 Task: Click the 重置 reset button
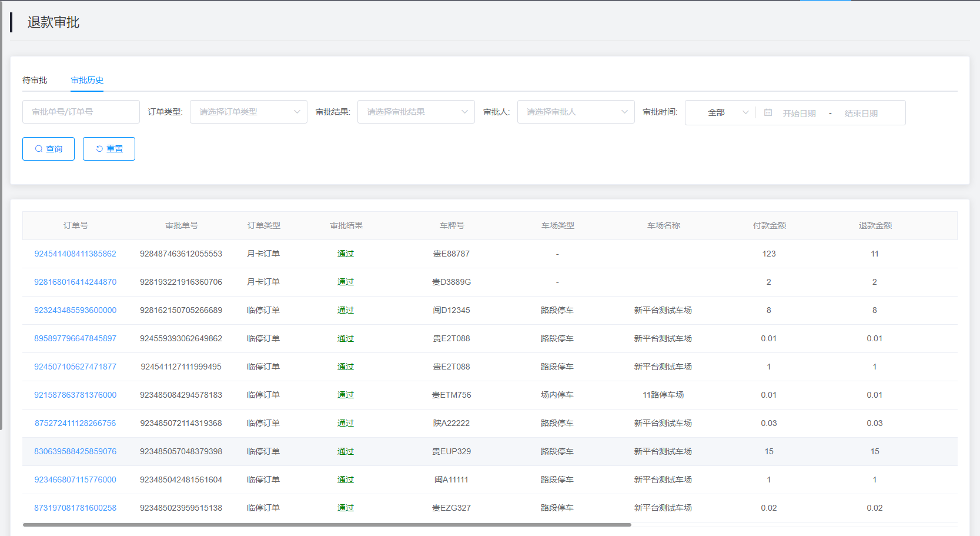pos(109,149)
